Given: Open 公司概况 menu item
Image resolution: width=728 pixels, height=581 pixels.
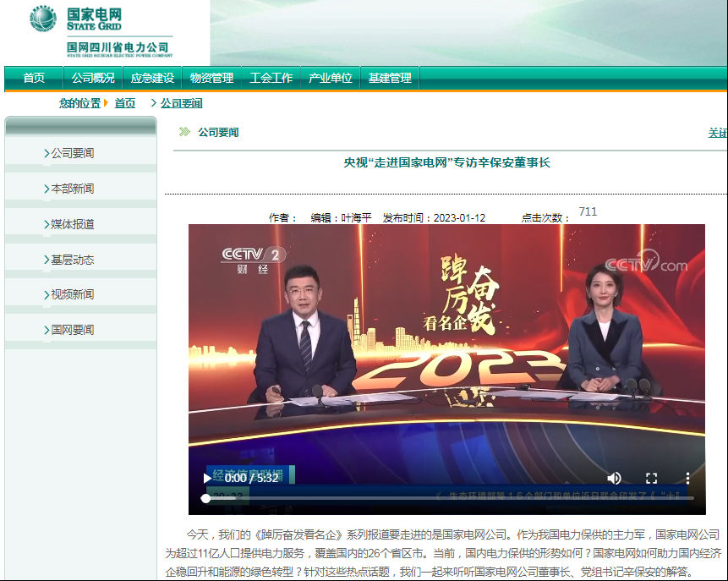Looking at the screenshot, I should point(93,78).
